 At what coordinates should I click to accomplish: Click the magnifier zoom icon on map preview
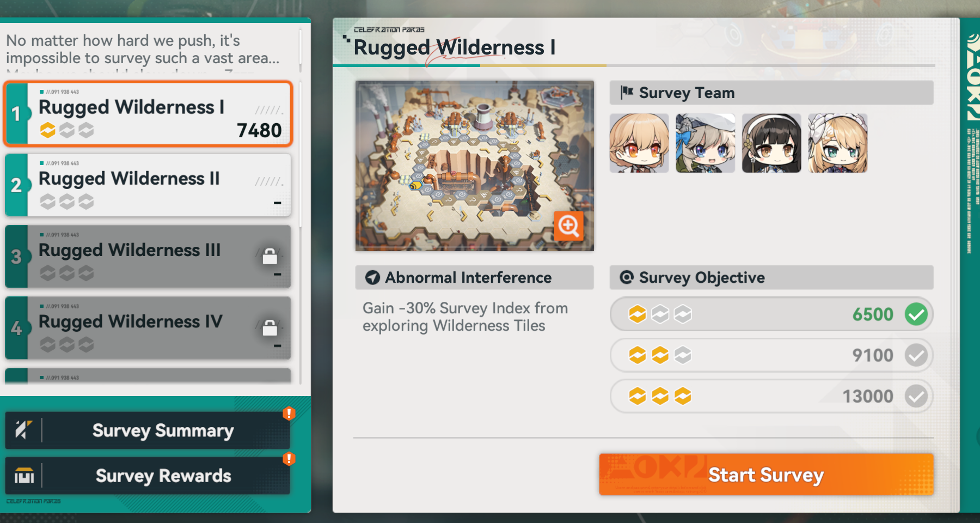(x=568, y=226)
